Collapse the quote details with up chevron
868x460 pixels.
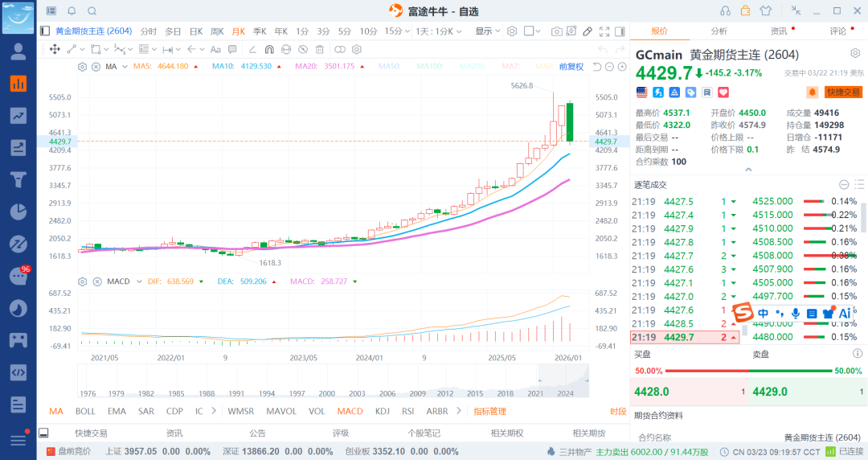(748, 170)
